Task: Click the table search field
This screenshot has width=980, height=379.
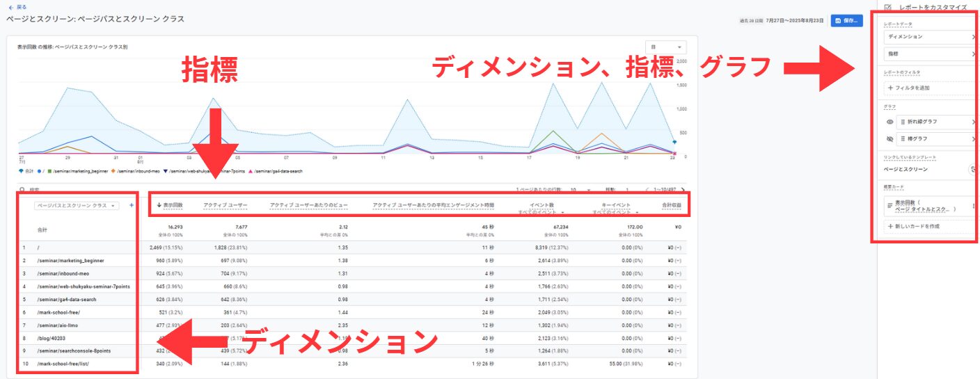Action: click(x=42, y=190)
